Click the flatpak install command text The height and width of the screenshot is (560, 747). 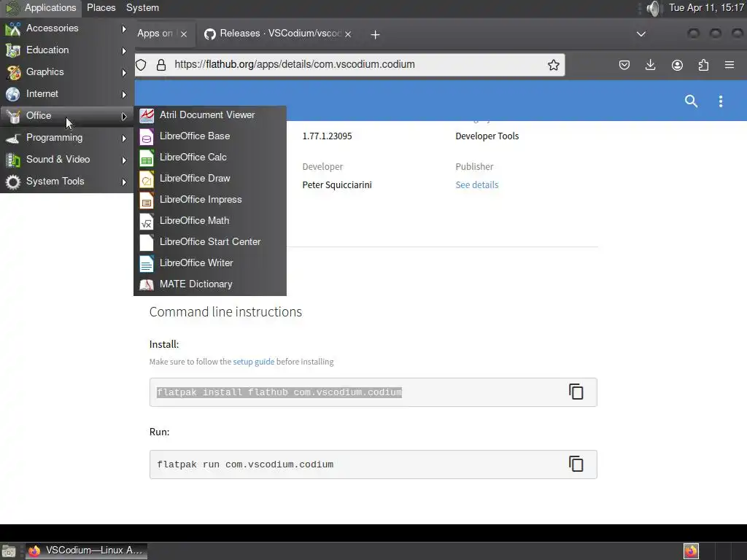pyautogui.click(x=279, y=392)
